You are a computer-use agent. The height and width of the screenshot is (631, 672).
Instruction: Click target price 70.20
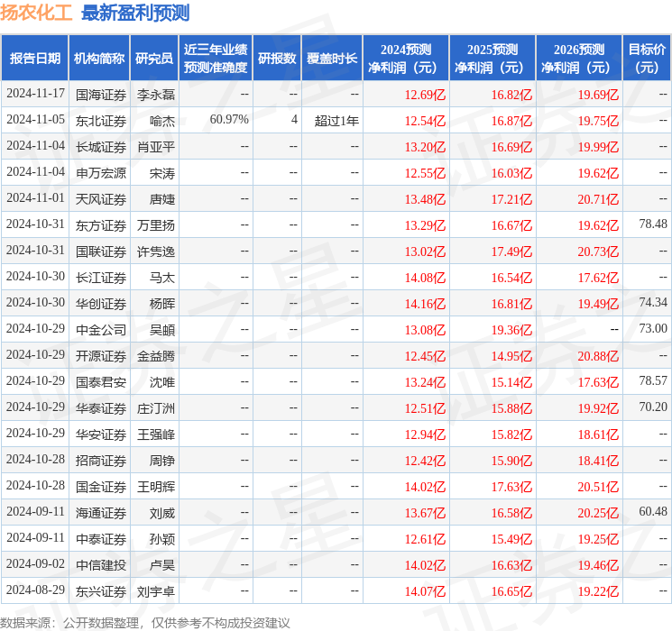pyautogui.click(x=653, y=407)
